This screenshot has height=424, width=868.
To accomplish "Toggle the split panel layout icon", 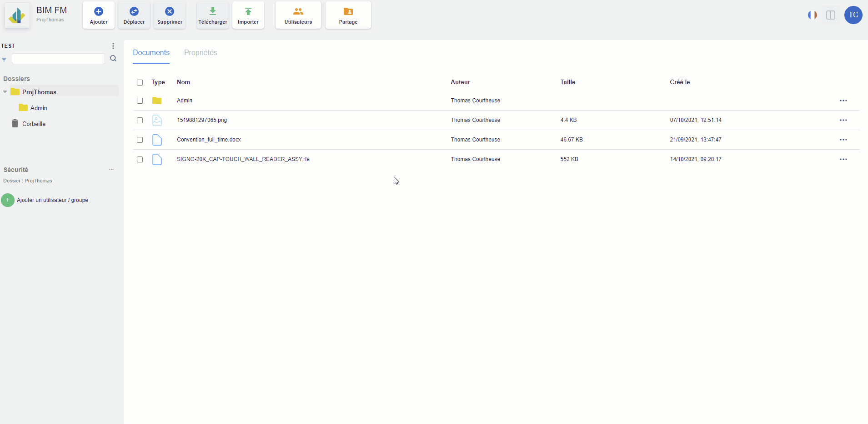I will pyautogui.click(x=831, y=15).
